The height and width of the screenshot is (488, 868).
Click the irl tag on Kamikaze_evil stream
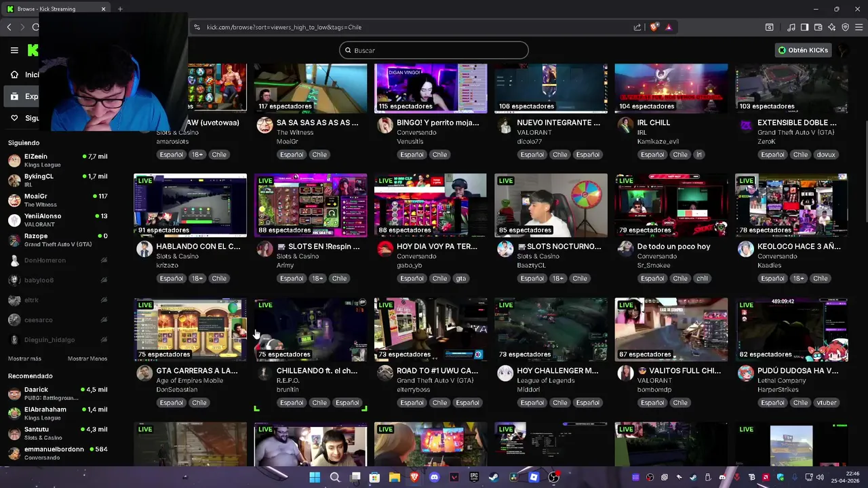[x=699, y=155]
